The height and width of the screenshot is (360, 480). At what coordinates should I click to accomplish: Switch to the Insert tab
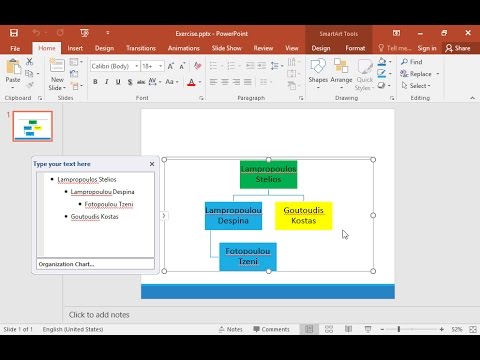pos(75,48)
